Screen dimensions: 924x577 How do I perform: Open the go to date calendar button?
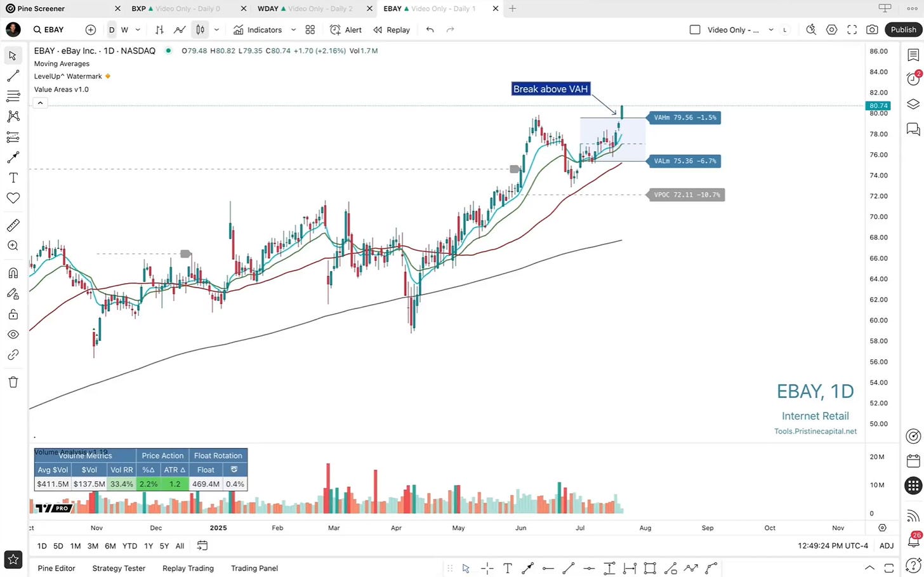[202, 546]
